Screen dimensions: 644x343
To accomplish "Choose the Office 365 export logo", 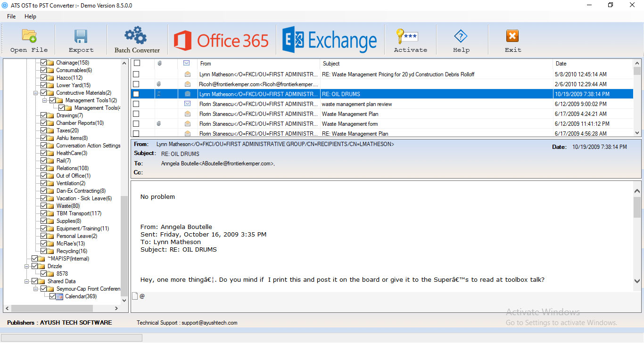I will click(x=221, y=40).
